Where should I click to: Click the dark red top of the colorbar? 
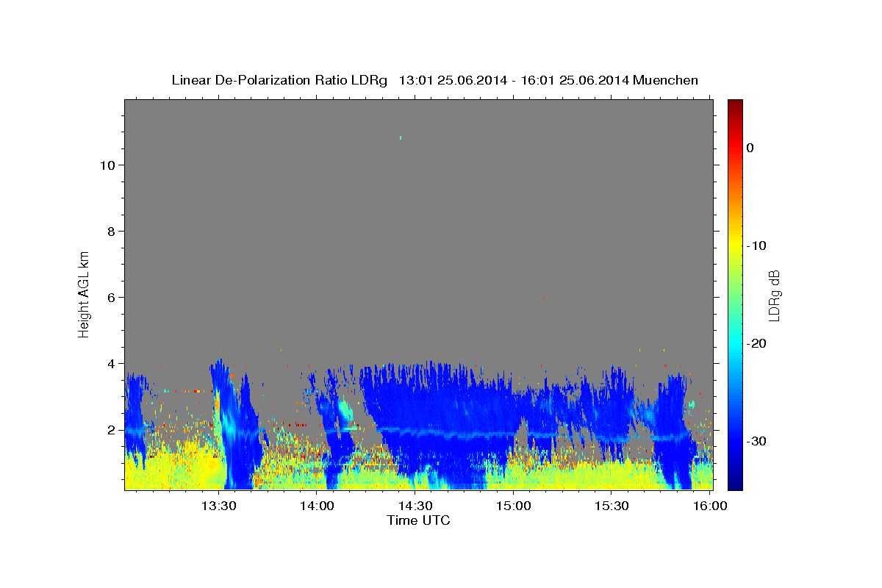tap(735, 105)
